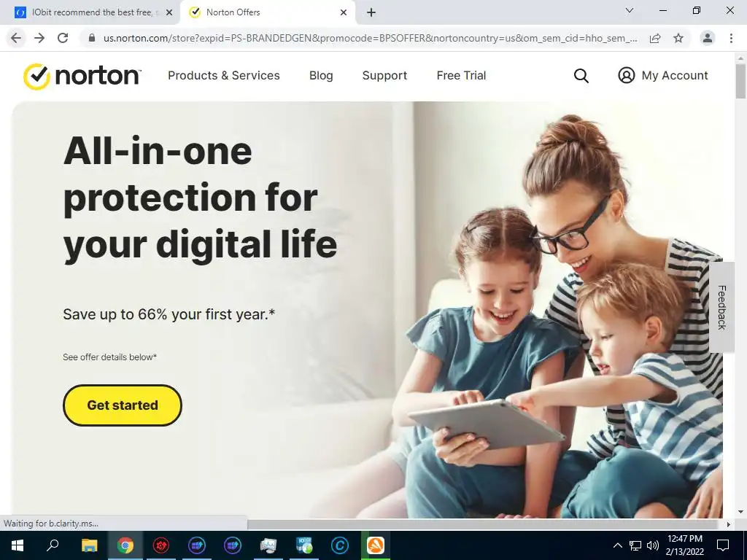
Task: Expand the tab search chevron
Action: (630, 10)
